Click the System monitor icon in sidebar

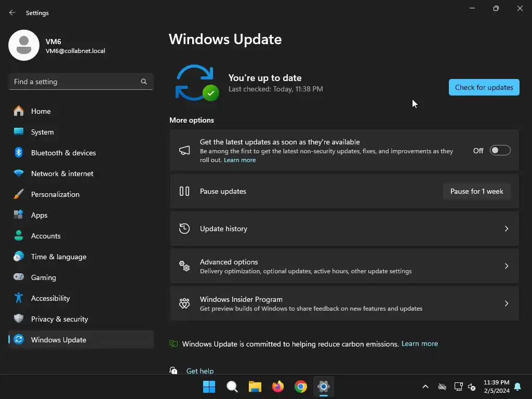19,131
